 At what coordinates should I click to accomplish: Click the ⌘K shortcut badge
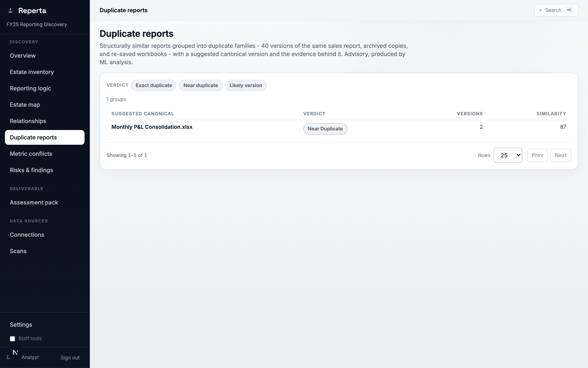pos(569,10)
